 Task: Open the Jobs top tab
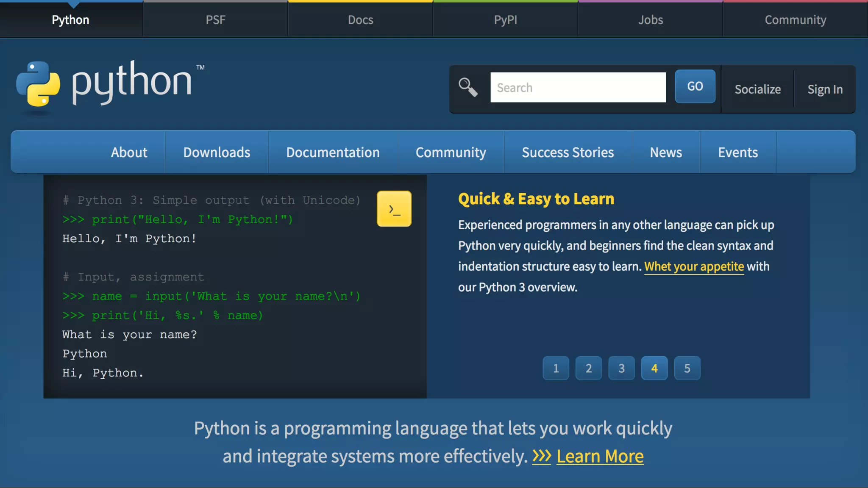(x=651, y=20)
